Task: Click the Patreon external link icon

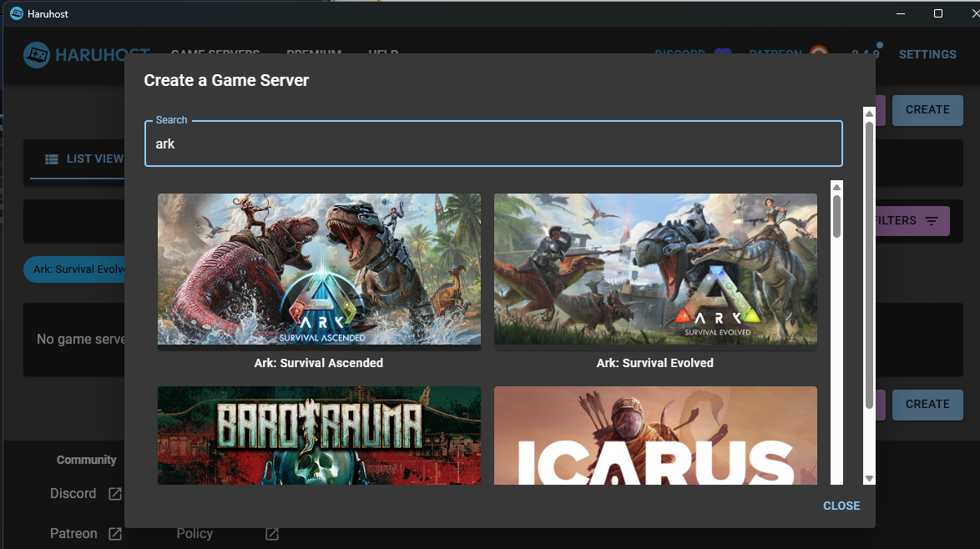Action: [x=115, y=533]
